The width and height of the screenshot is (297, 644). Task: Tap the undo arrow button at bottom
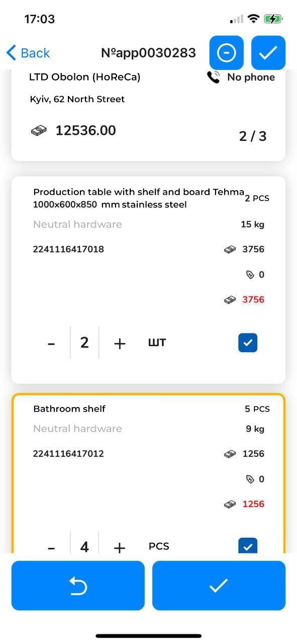pyautogui.click(x=78, y=586)
